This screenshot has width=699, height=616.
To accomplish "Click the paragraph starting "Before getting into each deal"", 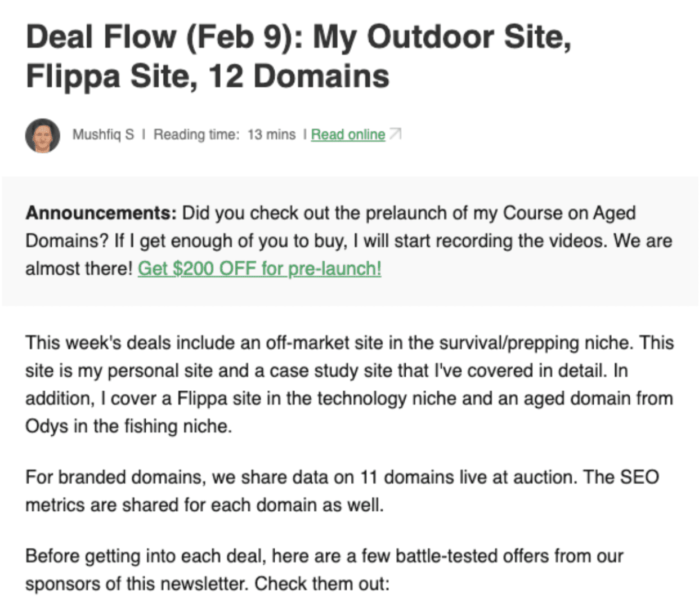I will [324, 569].
